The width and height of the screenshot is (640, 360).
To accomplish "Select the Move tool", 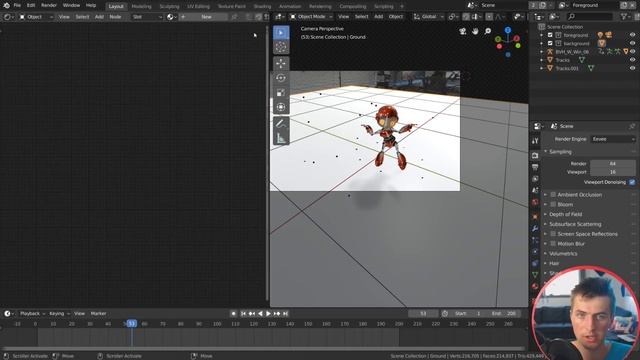I will pos(281,63).
